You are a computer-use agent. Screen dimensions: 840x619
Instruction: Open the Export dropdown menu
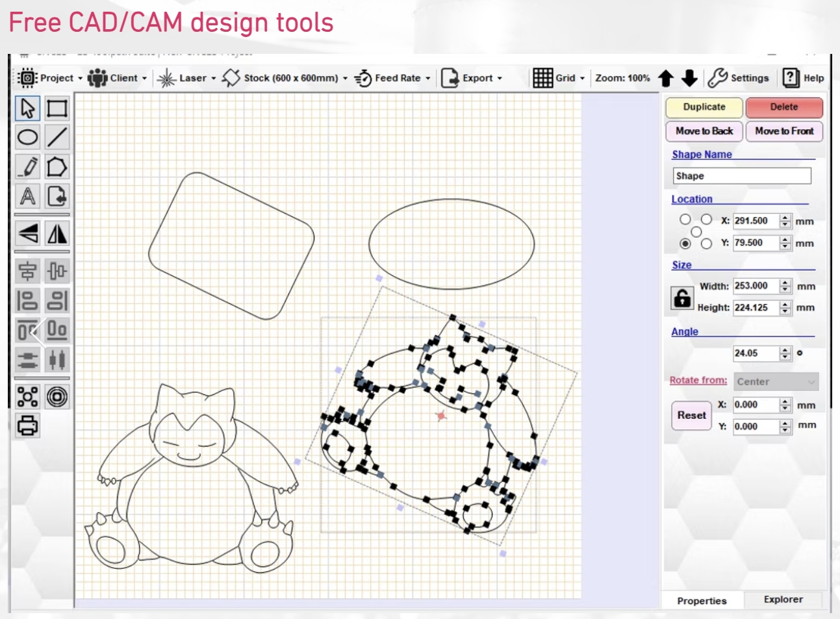tap(472, 78)
